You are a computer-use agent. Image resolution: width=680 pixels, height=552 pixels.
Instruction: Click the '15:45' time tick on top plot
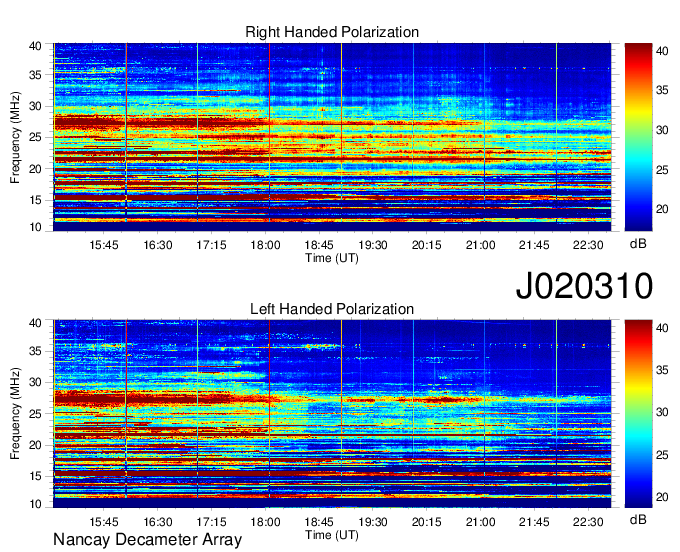click(104, 245)
